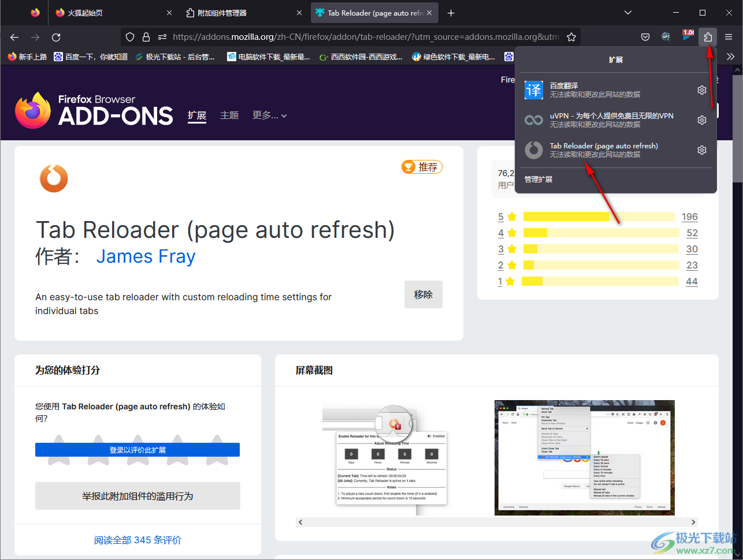
Task: Open a new tab
Action: [451, 13]
